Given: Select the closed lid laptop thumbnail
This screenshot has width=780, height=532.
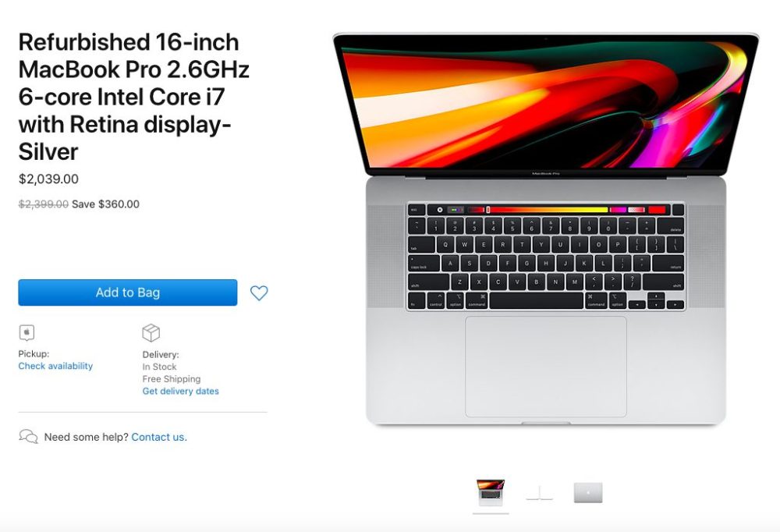Looking at the screenshot, I should 588,493.
